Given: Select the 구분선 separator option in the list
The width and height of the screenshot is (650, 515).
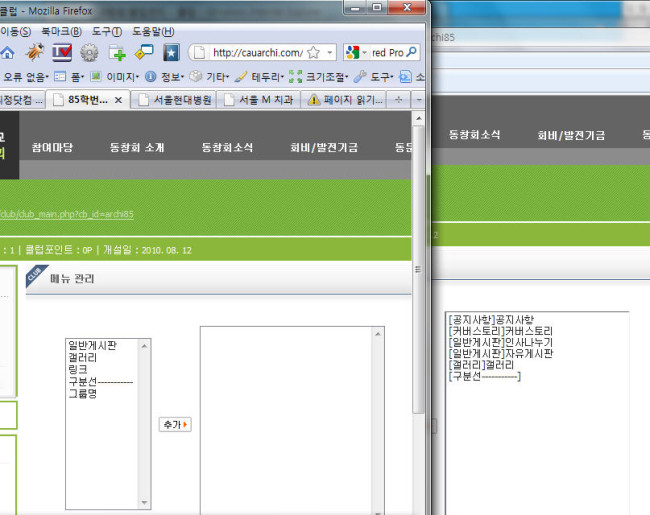Looking at the screenshot, I should (101, 381).
